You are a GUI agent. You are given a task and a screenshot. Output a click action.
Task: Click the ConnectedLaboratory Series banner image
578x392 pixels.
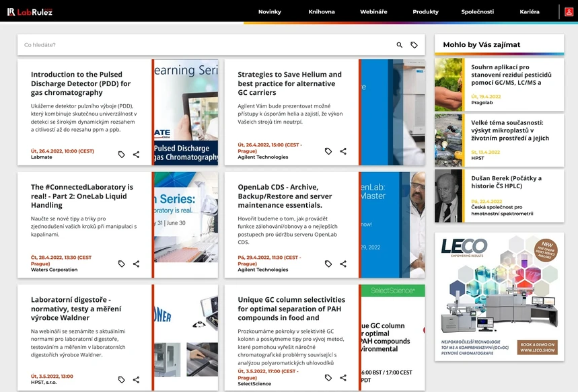tap(186, 217)
